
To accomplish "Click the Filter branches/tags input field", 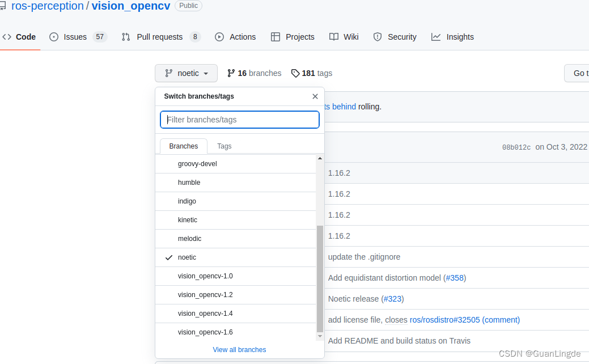I will coord(239,120).
